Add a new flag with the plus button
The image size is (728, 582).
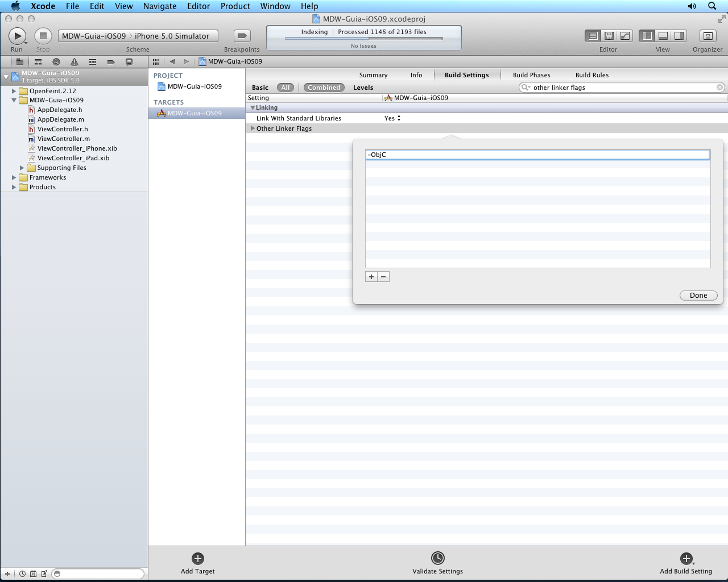[371, 277]
